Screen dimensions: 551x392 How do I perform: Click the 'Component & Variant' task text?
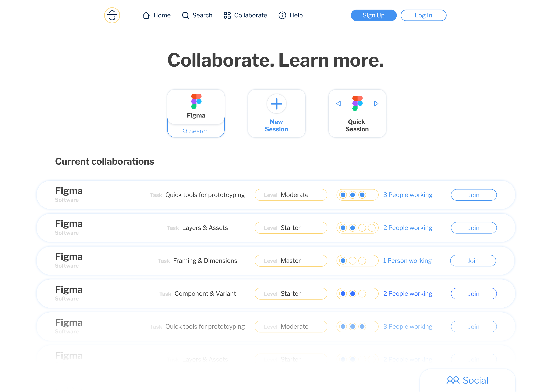pyautogui.click(x=205, y=293)
